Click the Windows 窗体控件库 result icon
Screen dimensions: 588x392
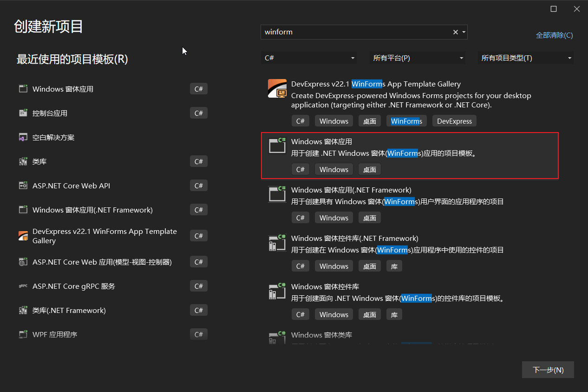click(277, 291)
